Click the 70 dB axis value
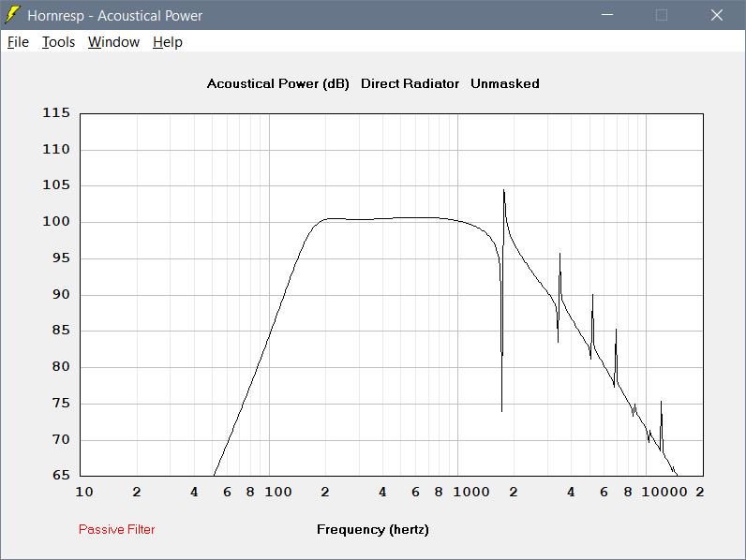Screen dimensions: 746x560 [61, 439]
